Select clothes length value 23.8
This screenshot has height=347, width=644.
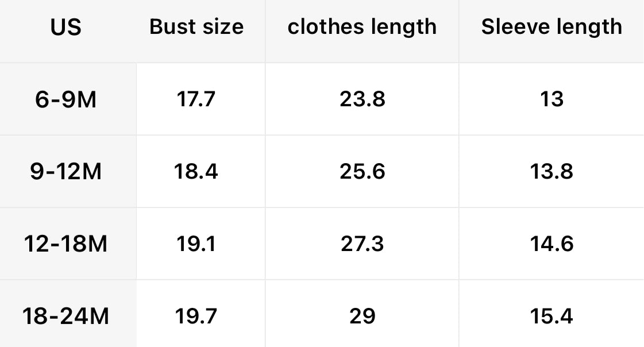tap(362, 99)
